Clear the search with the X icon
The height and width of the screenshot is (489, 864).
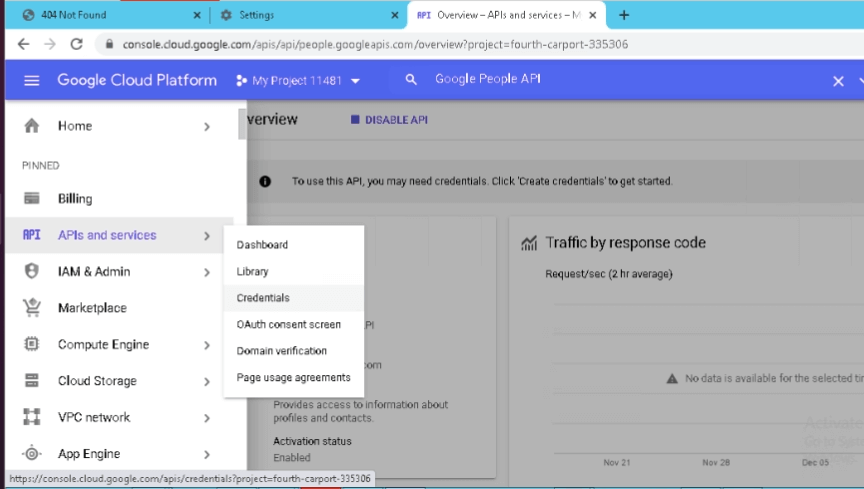point(838,82)
